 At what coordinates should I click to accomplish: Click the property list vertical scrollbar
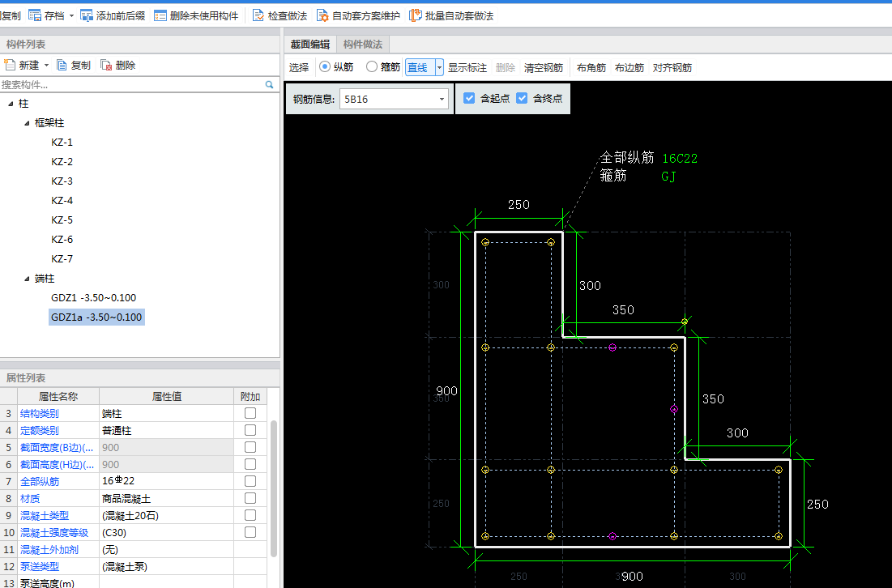[274, 489]
